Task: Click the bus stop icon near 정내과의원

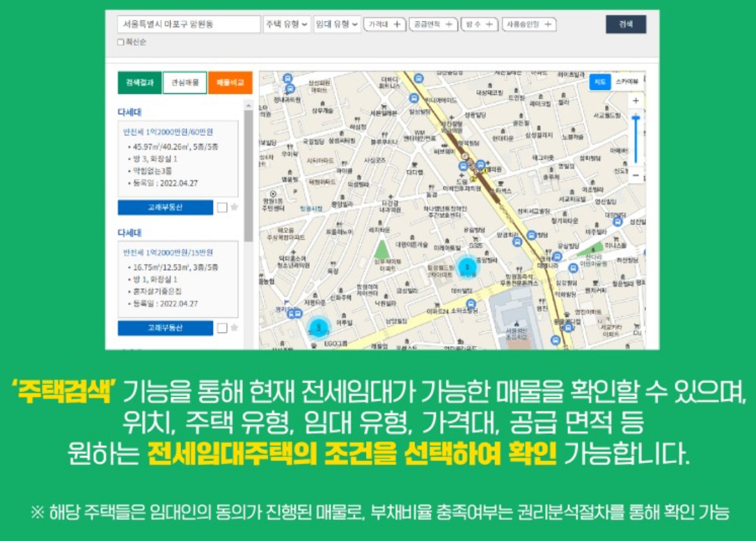Action: (290, 88)
